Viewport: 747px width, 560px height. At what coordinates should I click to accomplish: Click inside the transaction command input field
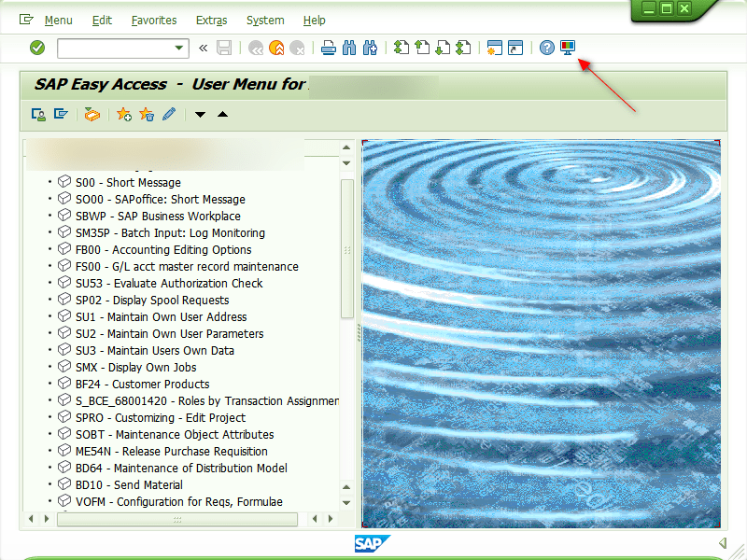point(112,48)
